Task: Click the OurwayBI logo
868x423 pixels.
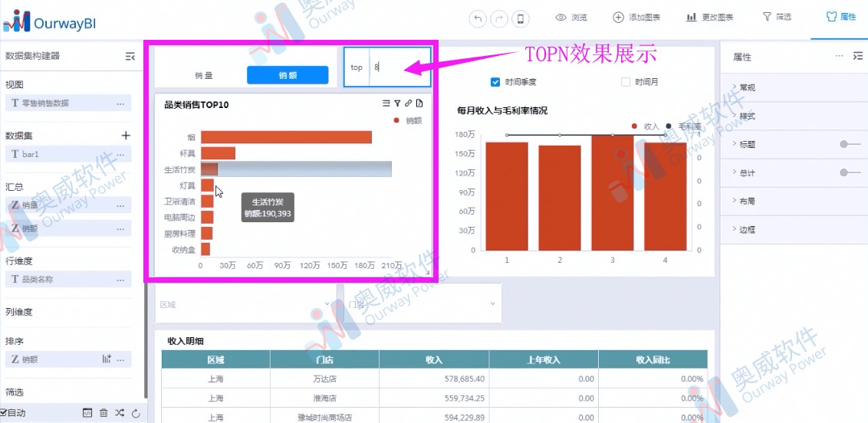Action: point(50,21)
